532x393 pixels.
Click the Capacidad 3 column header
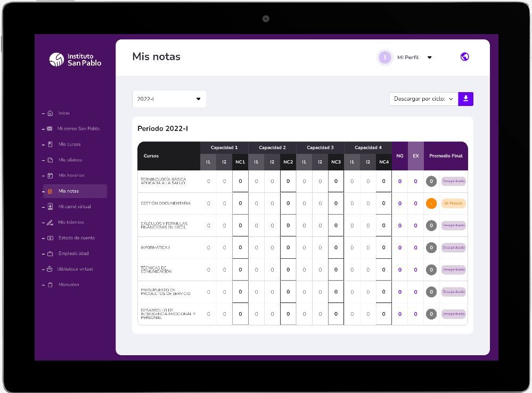pyautogui.click(x=320, y=148)
